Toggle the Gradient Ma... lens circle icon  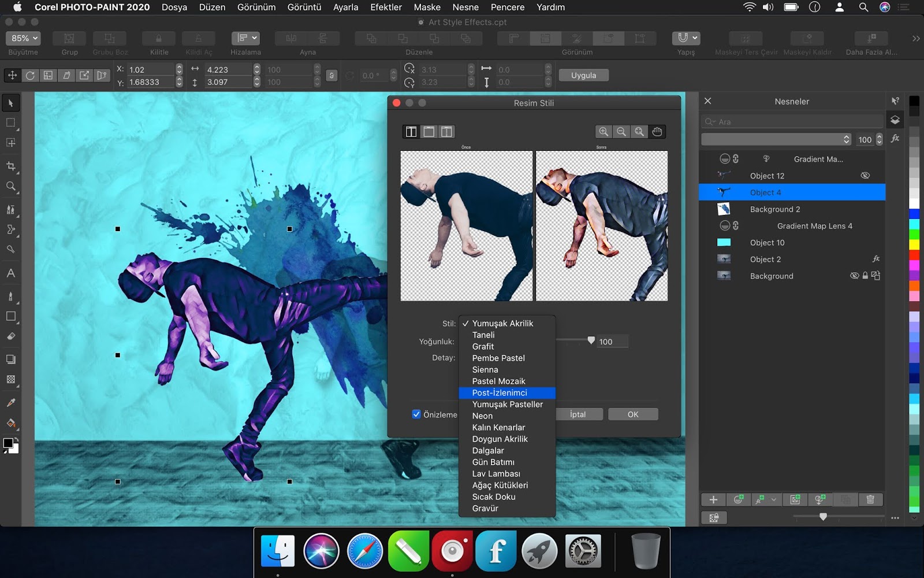[x=725, y=159]
